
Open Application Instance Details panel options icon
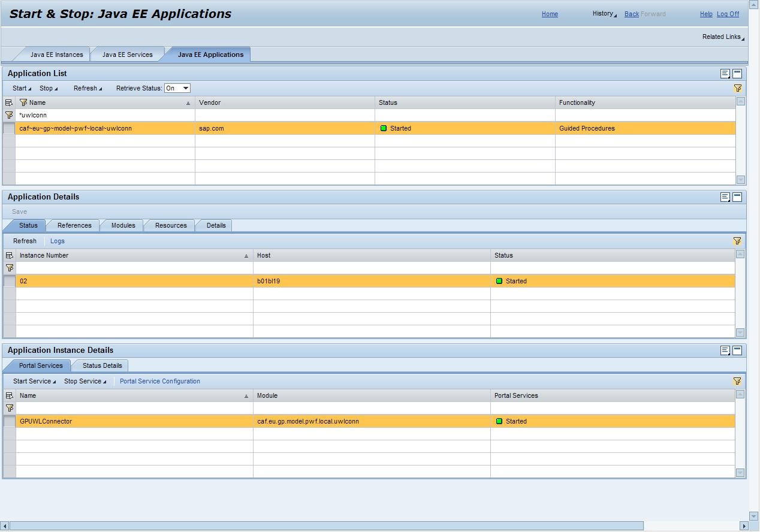pyautogui.click(x=725, y=350)
